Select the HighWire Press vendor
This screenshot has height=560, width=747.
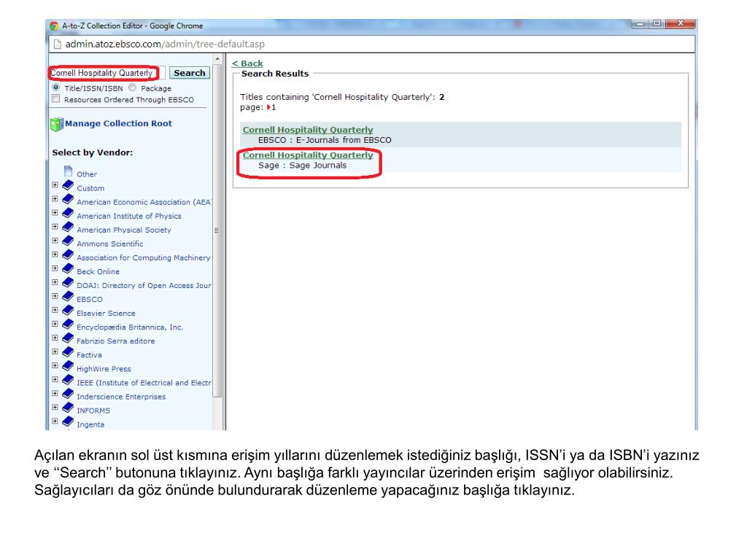[x=104, y=369]
